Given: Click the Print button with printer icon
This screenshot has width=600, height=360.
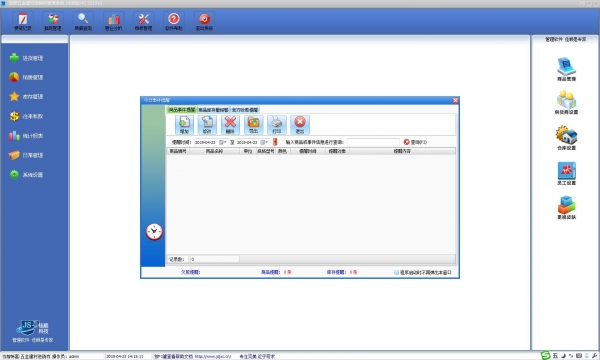Looking at the screenshot, I should pyautogui.click(x=277, y=125).
